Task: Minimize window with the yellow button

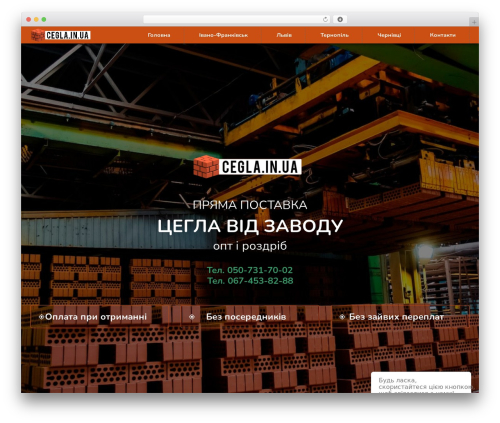Action: click(36, 20)
